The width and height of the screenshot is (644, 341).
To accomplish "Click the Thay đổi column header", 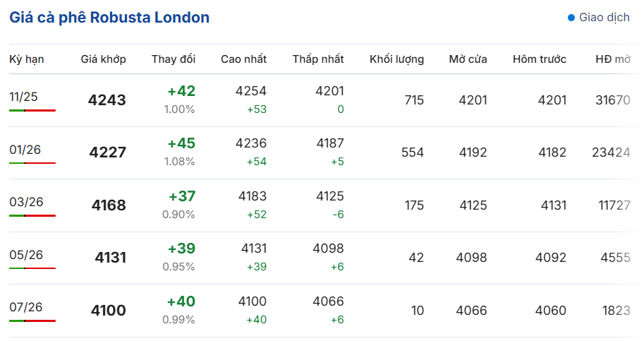I will click(174, 59).
